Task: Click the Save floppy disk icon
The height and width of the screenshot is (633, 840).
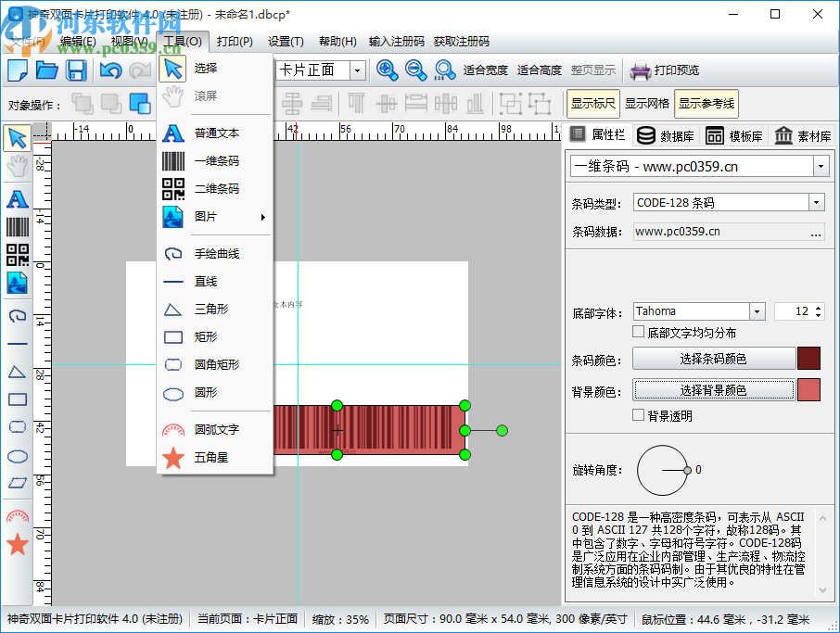Action: (x=76, y=70)
